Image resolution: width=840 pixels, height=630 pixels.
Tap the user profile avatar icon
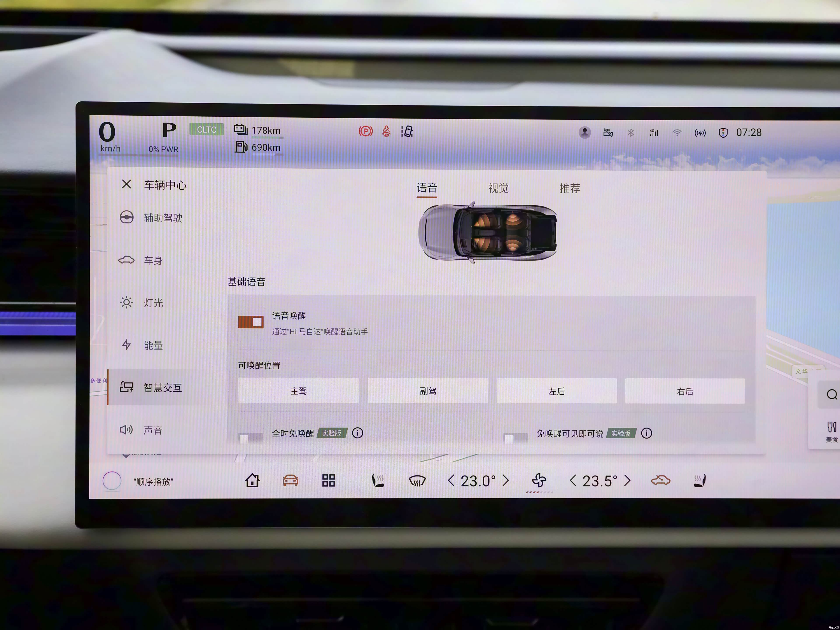click(584, 133)
